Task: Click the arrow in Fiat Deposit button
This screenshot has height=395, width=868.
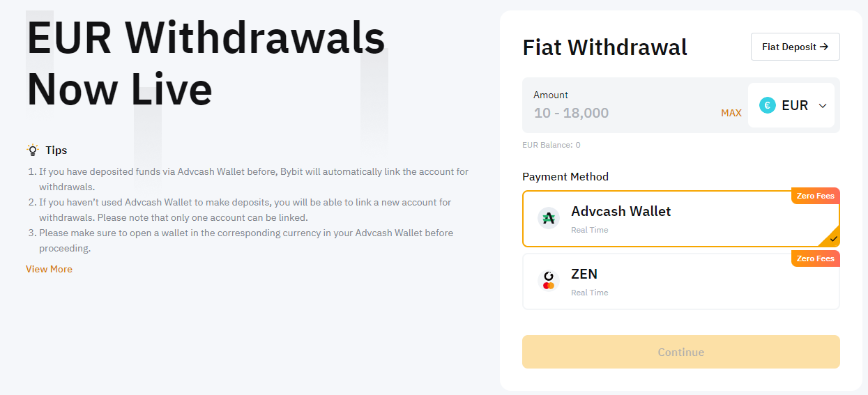Action: tap(824, 47)
